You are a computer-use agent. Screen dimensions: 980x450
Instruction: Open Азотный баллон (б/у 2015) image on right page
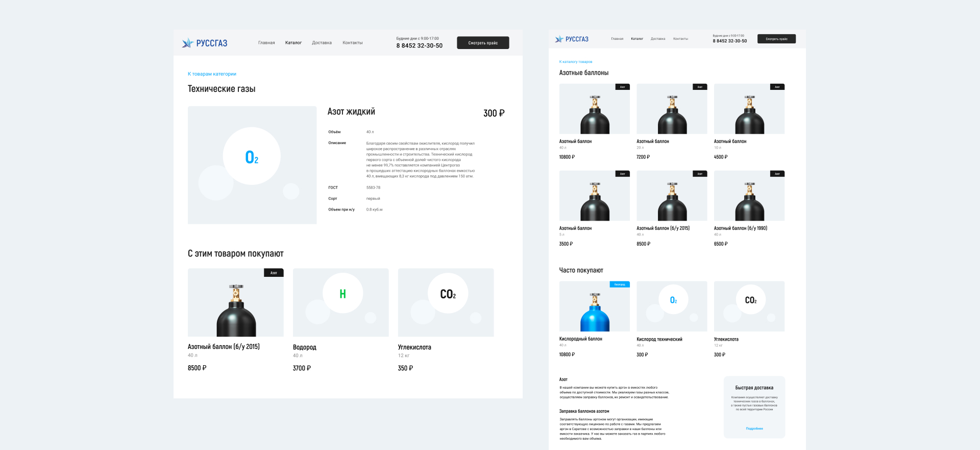672,196
